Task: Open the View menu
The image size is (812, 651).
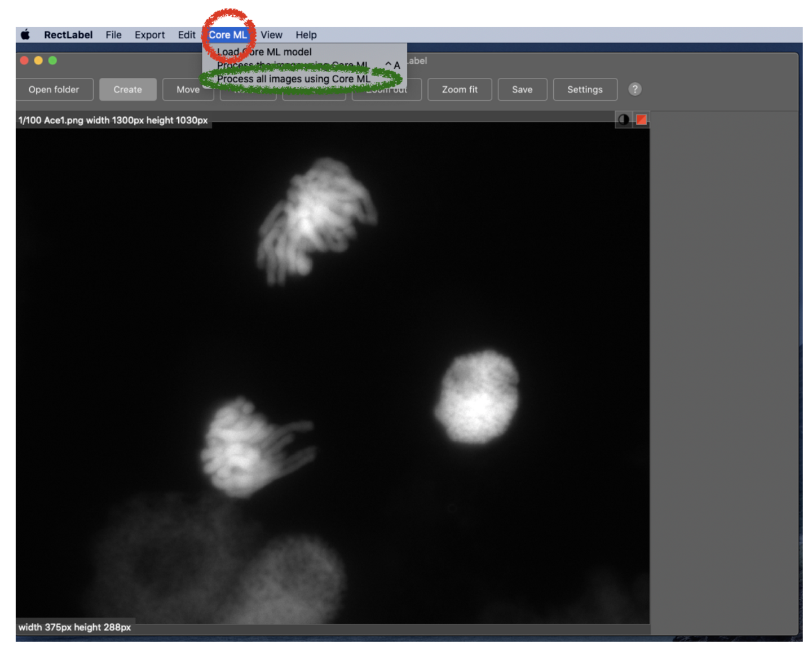Action: pyautogui.click(x=271, y=35)
